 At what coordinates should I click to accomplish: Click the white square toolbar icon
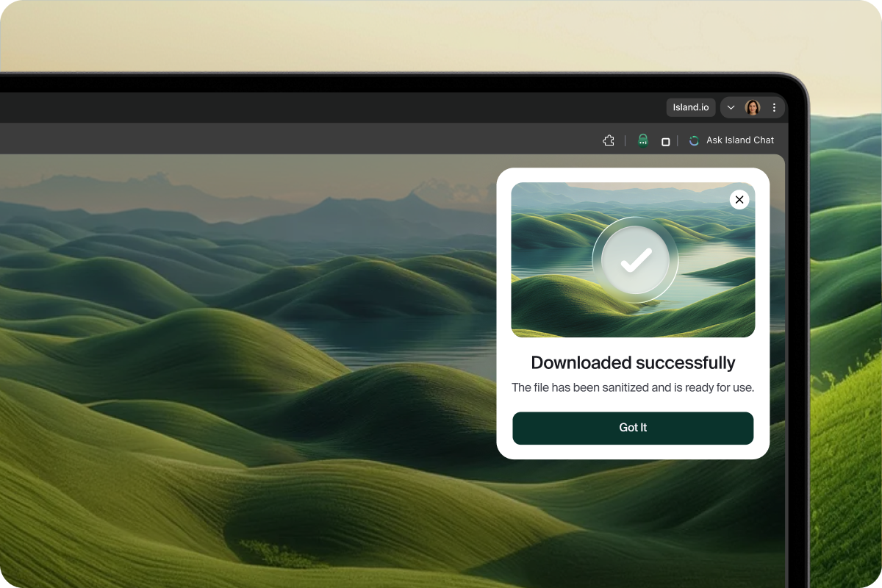[x=665, y=142]
